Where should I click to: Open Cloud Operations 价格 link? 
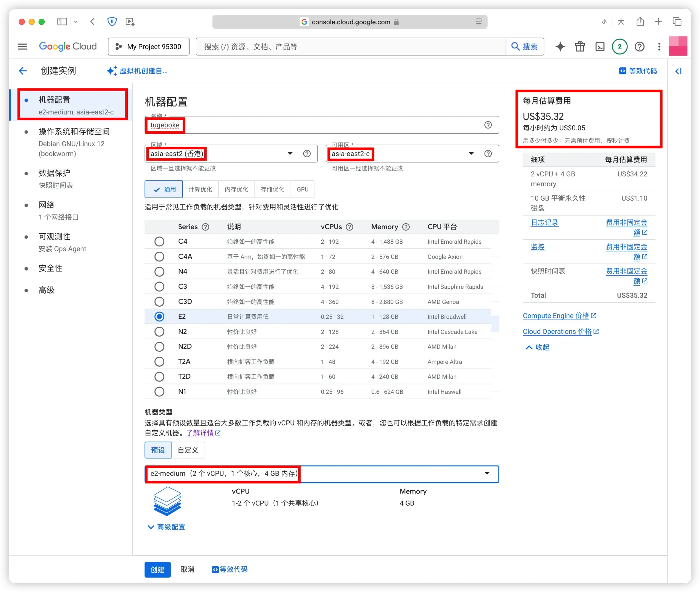coord(561,332)
